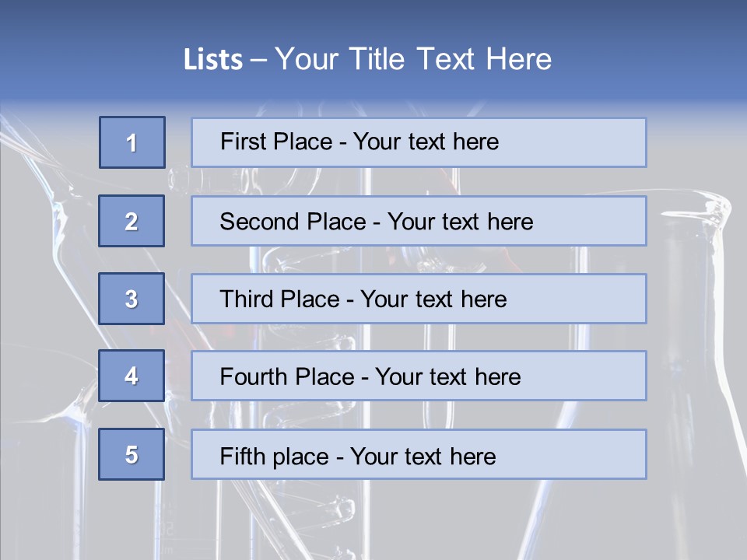Select the number 4 box

132,376
